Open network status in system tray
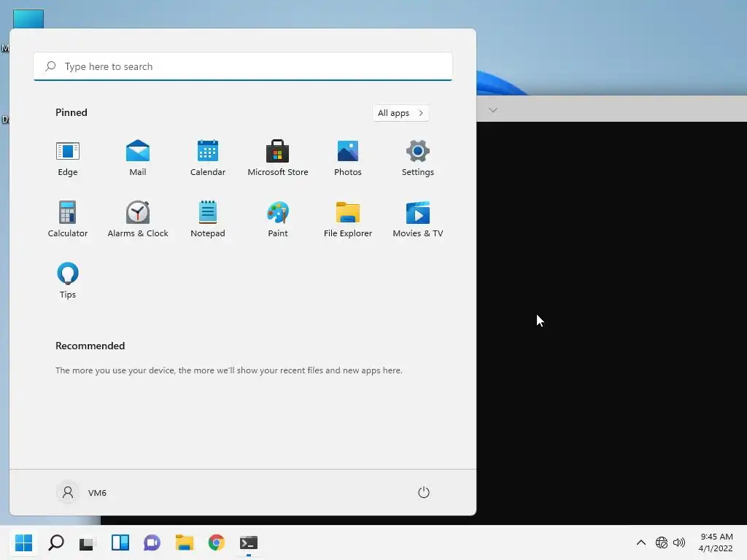 [x=661, y=542]
